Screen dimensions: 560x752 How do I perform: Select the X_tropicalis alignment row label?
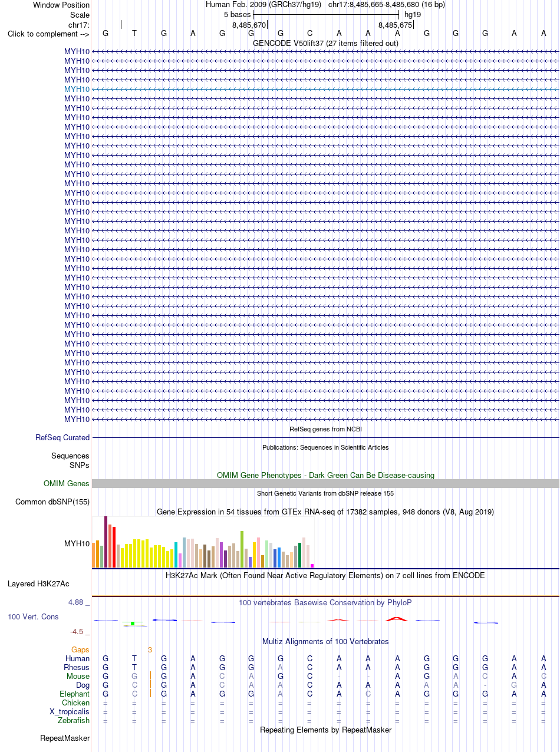(x=70, y=712)
